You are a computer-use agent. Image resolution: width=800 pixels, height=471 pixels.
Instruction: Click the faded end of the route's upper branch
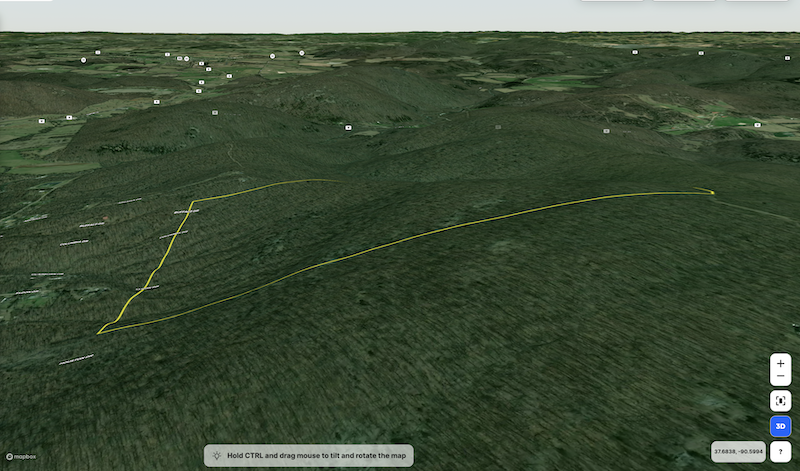click(x=330, y=181)
